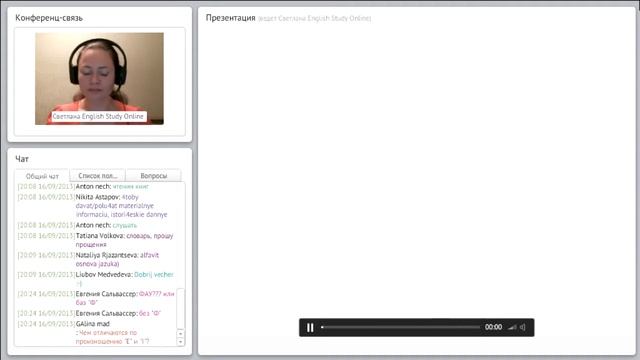
Task: Adjust the volume level bars
Action: coord(512,327)
